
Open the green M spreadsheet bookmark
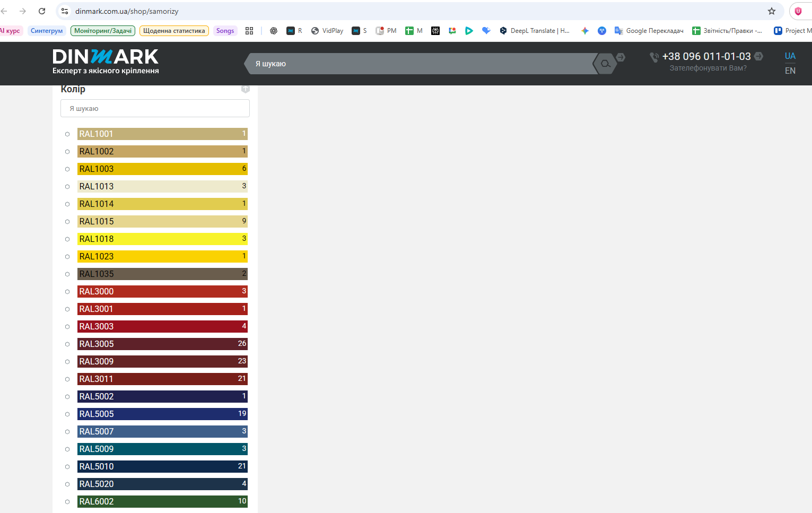(x=414, y=31)
